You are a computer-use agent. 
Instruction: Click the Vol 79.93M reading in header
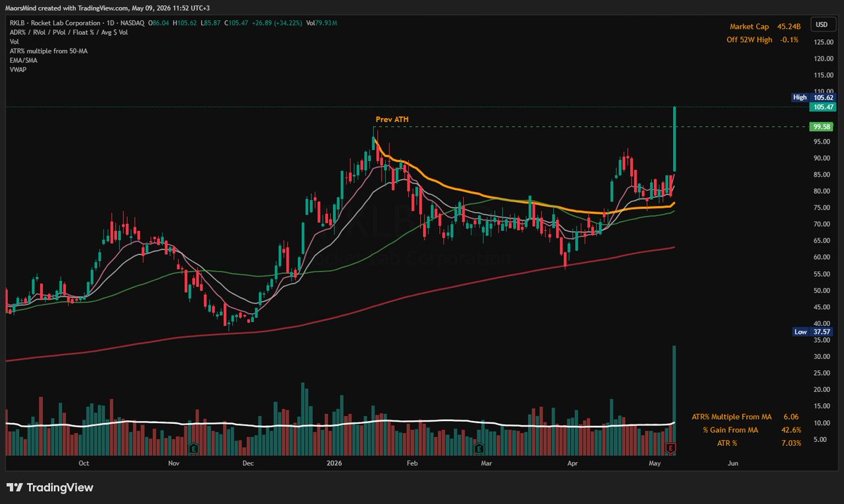322,23
